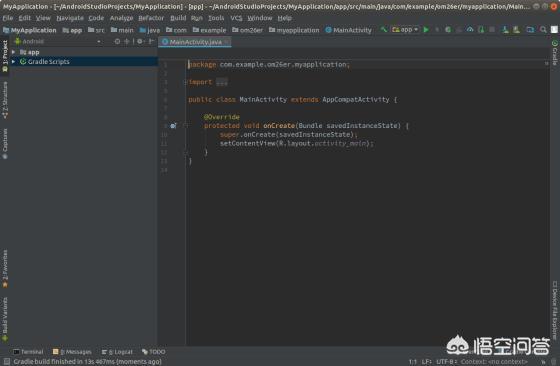Click the Apply Changes lightning icon
Screen dimensions: 560x366
pyautogui.click(x=437, y=30)
